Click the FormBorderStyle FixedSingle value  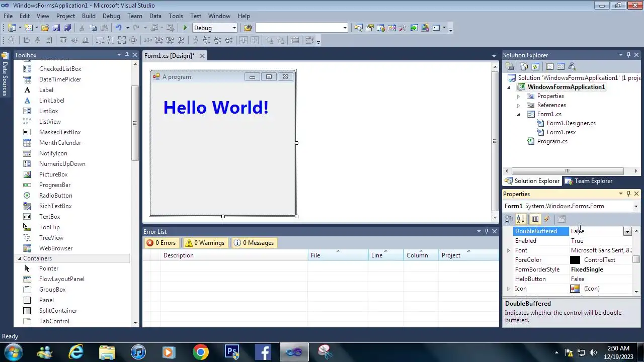click(587, 269)
